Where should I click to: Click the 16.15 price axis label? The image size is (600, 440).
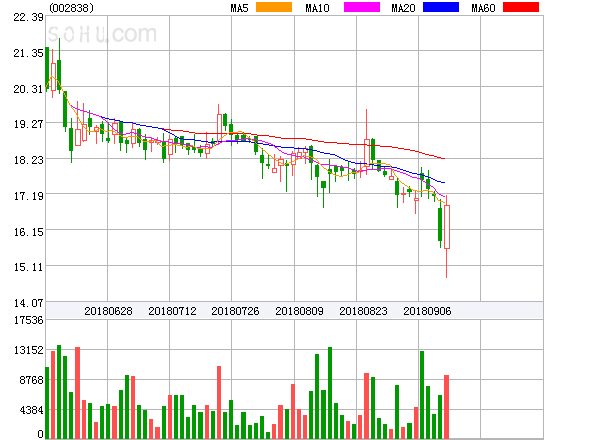28,232
